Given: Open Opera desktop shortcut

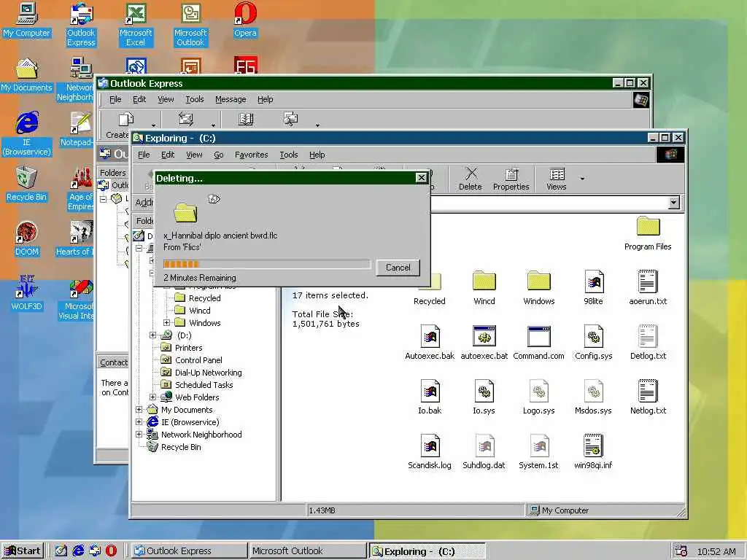Looking at the screenshot, I should pyautogui.click(x=245, y=20).
